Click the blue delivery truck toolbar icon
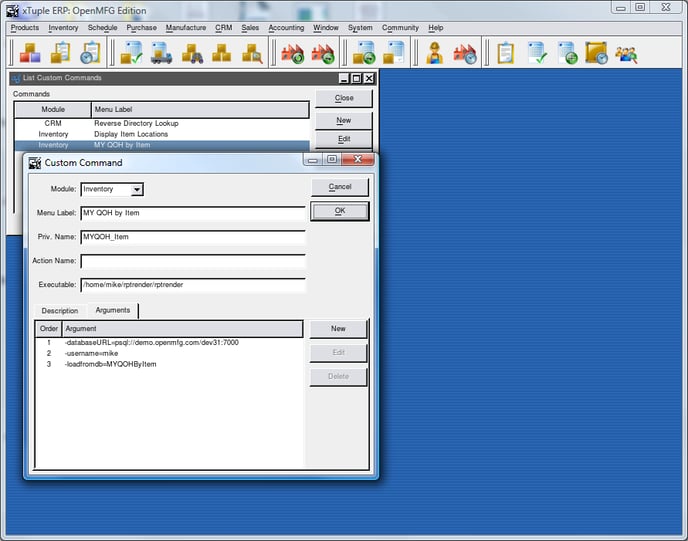The width and height of the screenshot is (688, 541). 161,53
